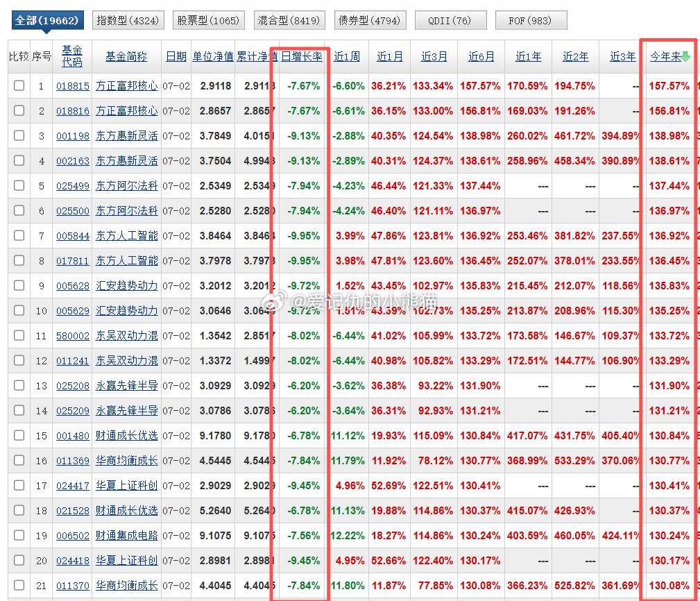Check the box for fund 580002
Image resolution: width=700 pixels, height=601 pixels.
pos(19,335)
